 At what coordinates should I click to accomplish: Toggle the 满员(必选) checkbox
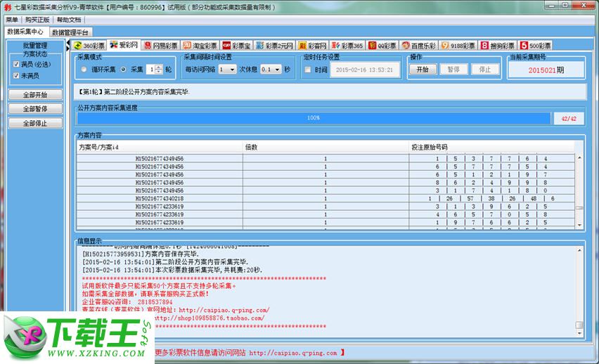pos(16,64)
